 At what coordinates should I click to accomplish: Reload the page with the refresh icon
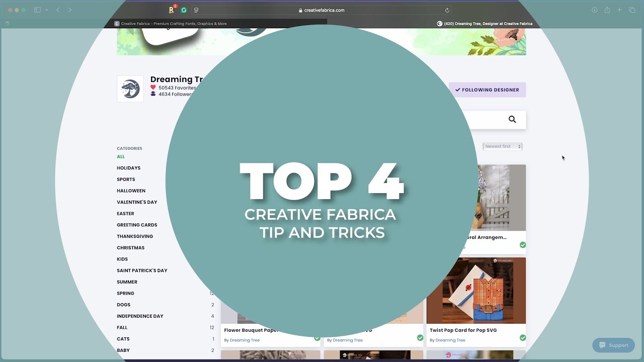tap(447, 10)
